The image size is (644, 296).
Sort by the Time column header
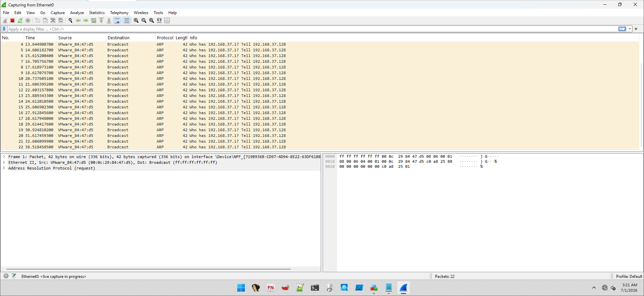point(40,38)
